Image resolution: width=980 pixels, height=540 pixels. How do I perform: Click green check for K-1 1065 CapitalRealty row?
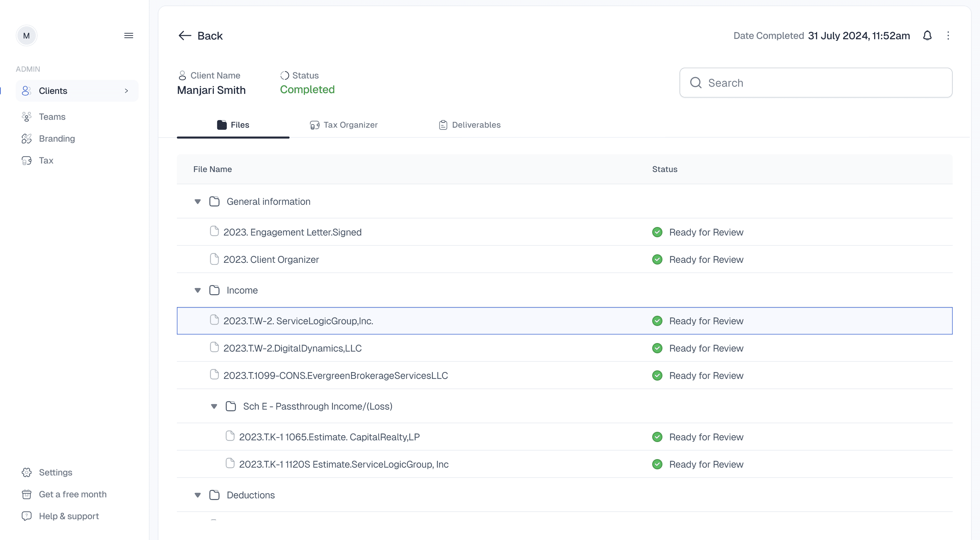(x=657, y=437)
